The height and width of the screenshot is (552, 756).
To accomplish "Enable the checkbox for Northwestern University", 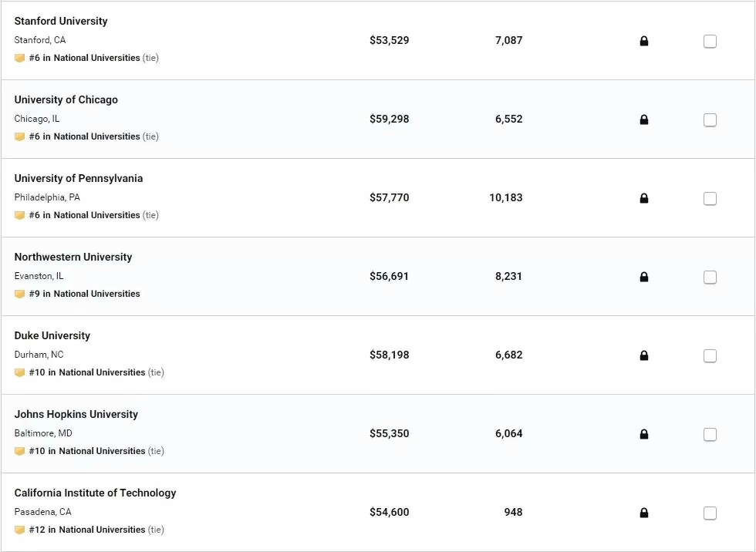I will pyautogui.click(x=710, y=278).
